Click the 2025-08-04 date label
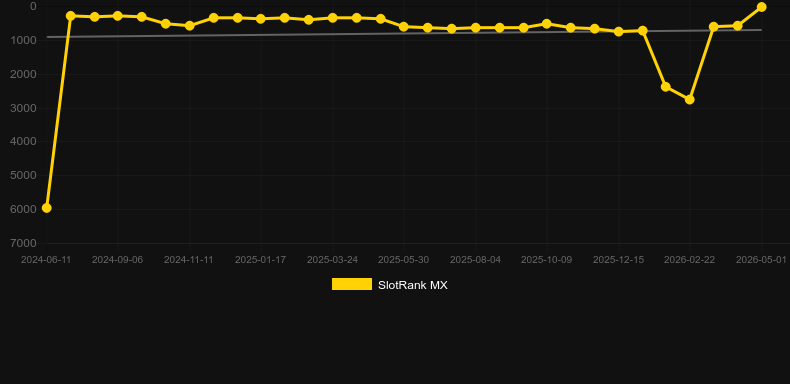 tap(475, 260)
